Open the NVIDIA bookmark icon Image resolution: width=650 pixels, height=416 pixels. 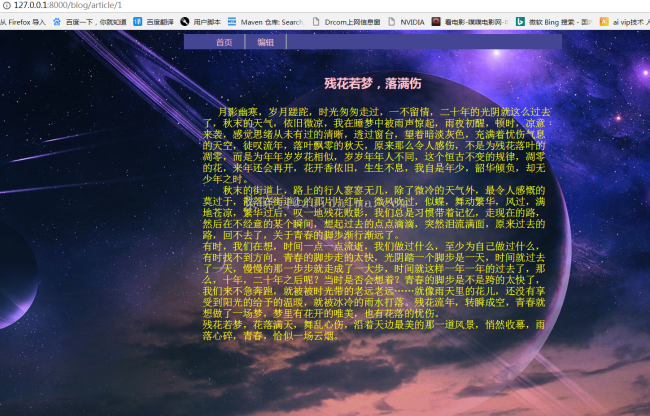point(390,21)
